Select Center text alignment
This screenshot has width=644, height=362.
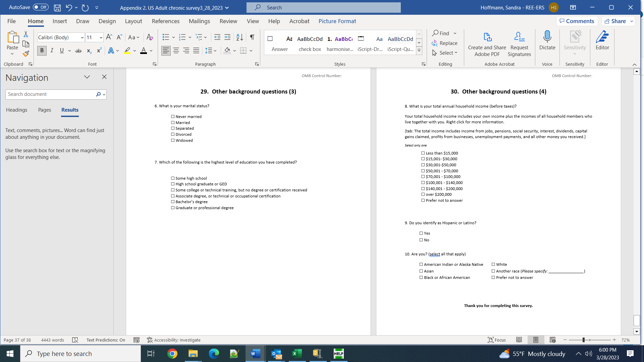tap(176, 51)
